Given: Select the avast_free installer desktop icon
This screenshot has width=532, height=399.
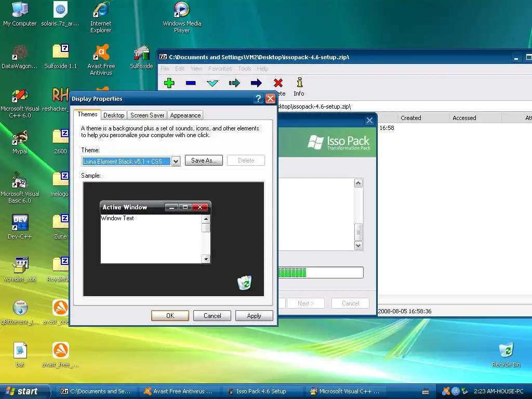Looking at the screenshot, I should coord(60,354).
